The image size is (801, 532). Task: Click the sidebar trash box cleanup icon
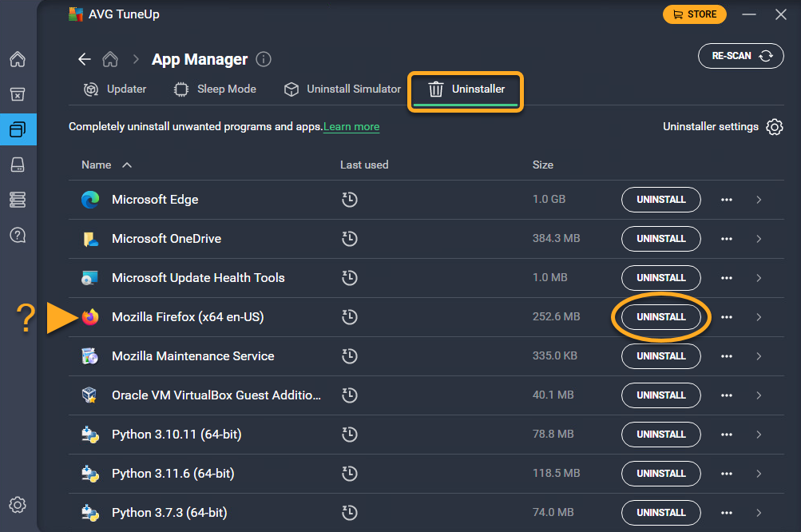tap(18, 94)
